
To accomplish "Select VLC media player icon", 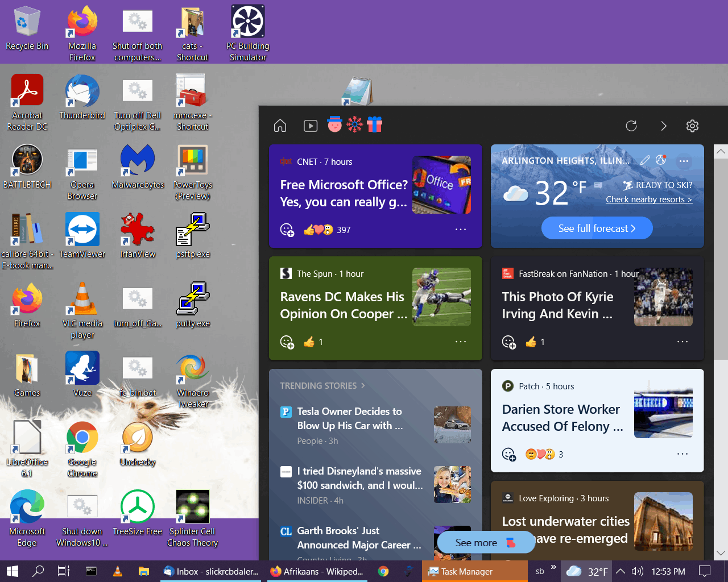I will (x=82, y=311).
